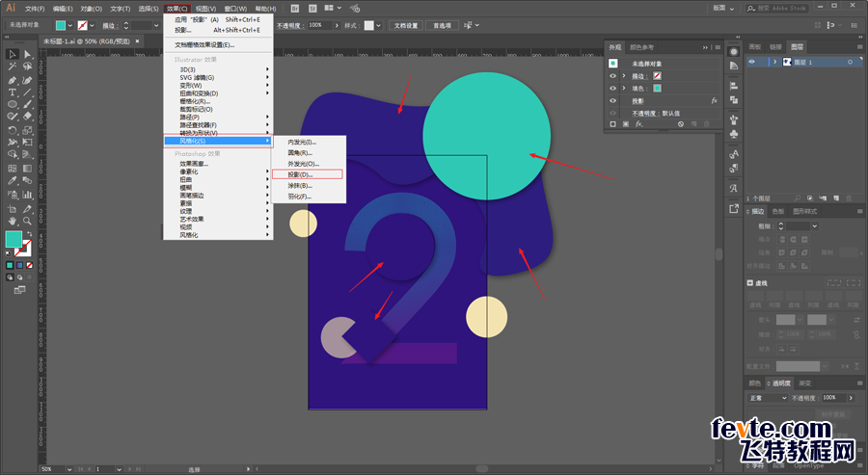Expand 图层 1 in the layers panel

775,62
